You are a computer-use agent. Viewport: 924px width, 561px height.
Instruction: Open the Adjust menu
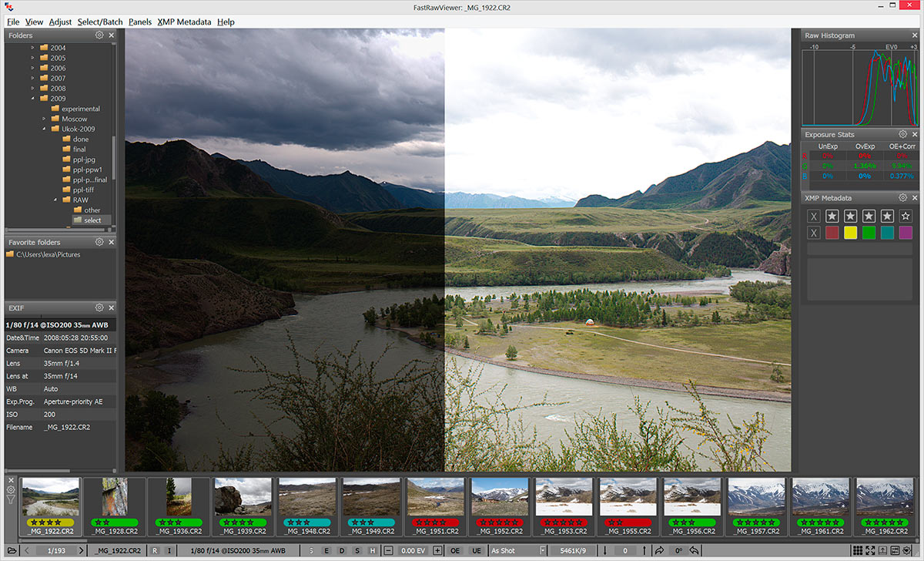coord(60,22)
